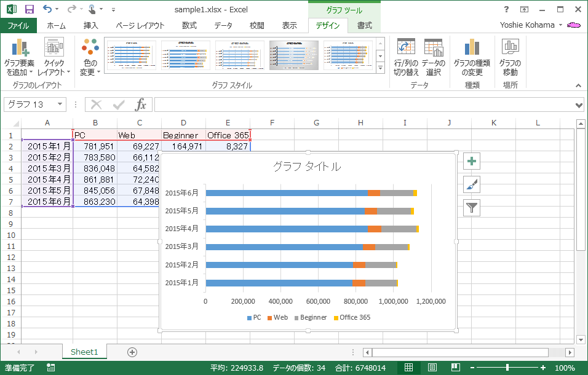588x375 pixels.
Task: Apply the dark gray chart style thumbnail
Action: (294, 55)
